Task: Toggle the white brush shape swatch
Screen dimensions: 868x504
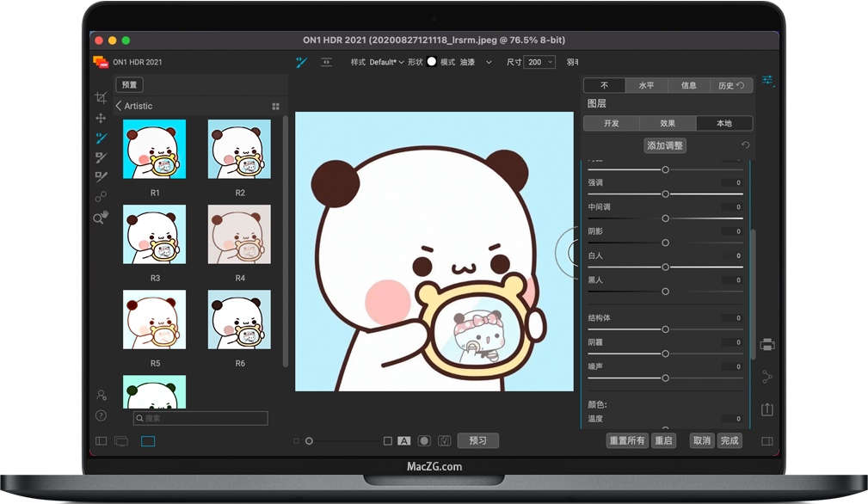Action: pyautogui.click(x=431, y=62)
